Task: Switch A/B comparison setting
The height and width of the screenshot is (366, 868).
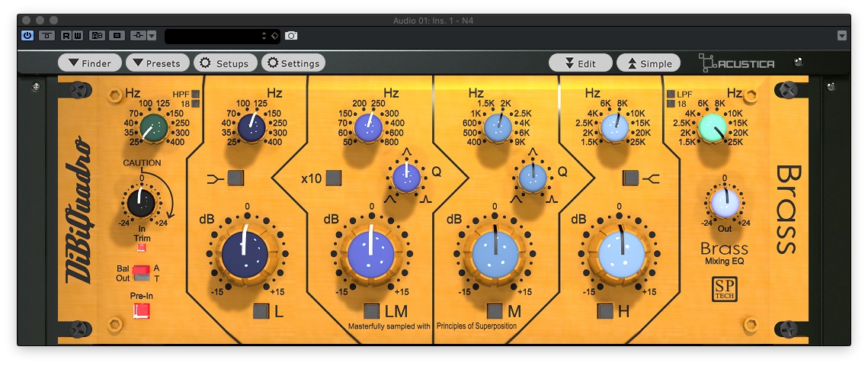Action: [97, 35]
